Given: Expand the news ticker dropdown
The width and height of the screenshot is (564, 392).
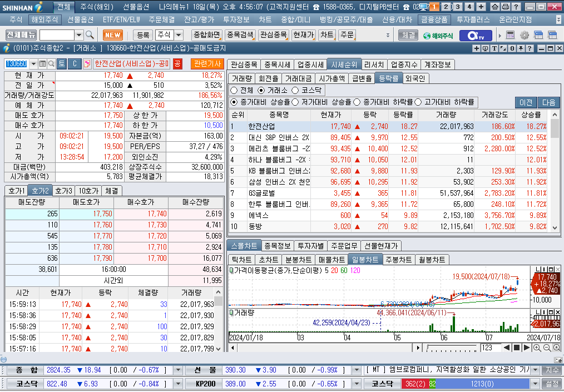Looking at the screenshot, I should tap(535, 370).
